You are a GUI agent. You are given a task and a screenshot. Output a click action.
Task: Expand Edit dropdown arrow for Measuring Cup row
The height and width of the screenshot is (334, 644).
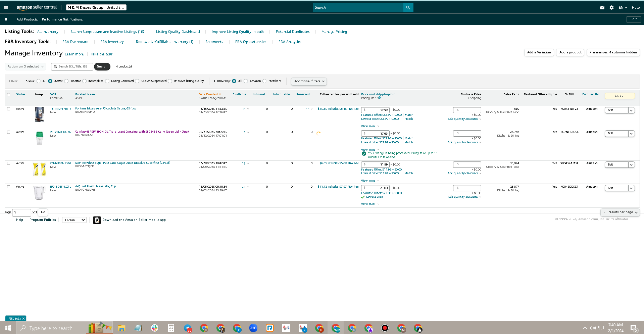631,188
